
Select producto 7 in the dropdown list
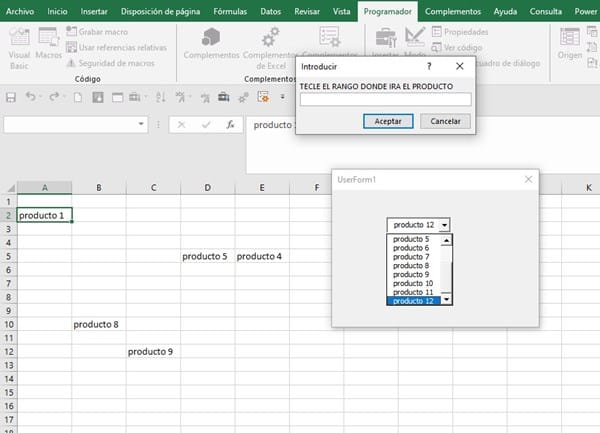(x=411, y=257)
